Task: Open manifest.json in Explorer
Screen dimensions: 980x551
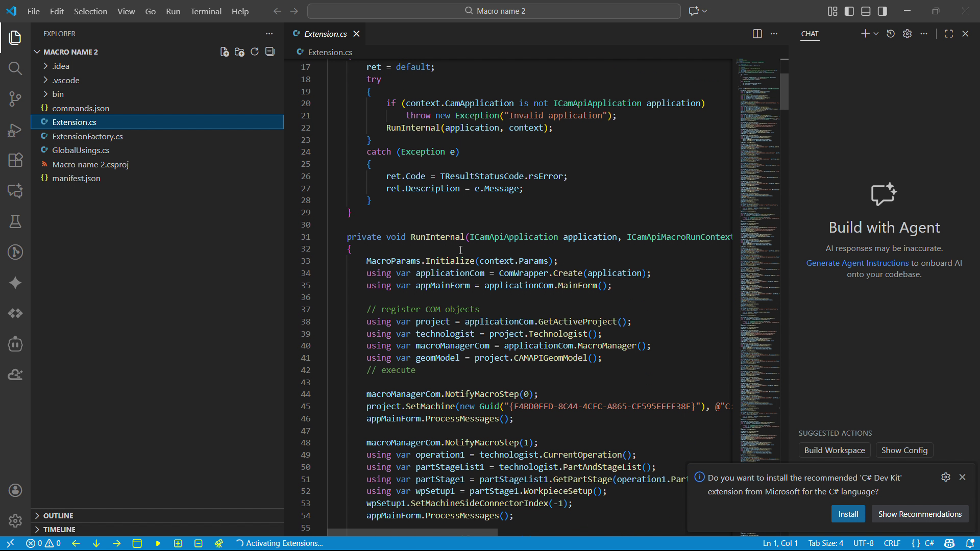Action: [x=157, y=178]
